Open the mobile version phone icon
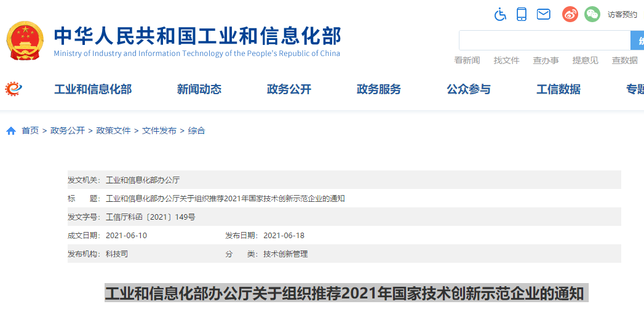Screen dimensions: 644x320 (x=522, y=14)
